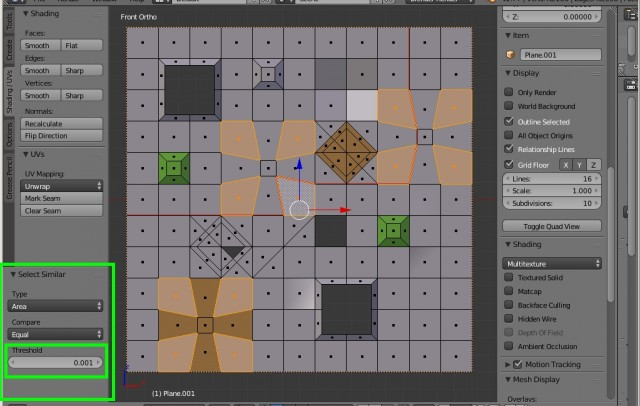Click the grid Scale 1.000 field
This screenshot has width=640, height=406.
pos(552,191)
